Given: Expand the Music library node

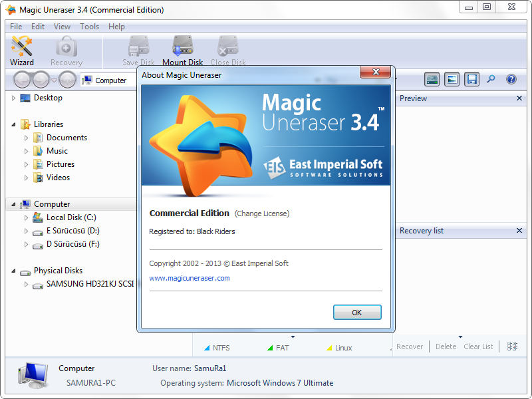Looking at the screenshot, I should click(x=26, y=151).
